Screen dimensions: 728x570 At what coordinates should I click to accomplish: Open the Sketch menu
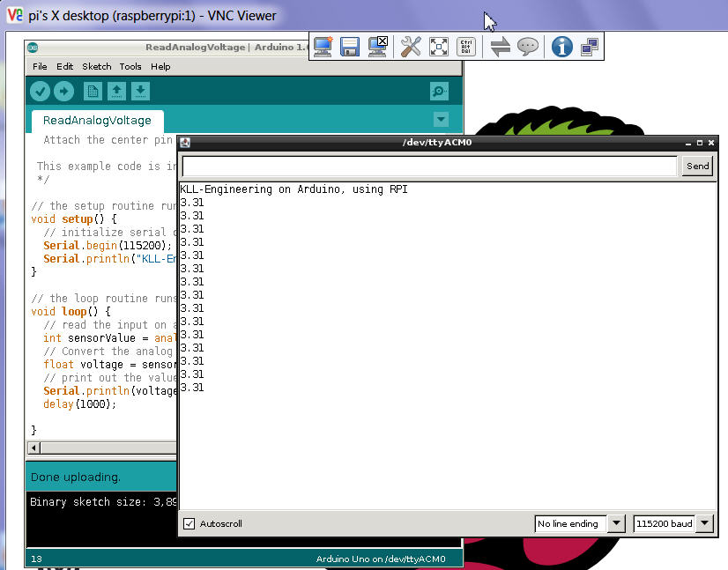pos(97,66)
